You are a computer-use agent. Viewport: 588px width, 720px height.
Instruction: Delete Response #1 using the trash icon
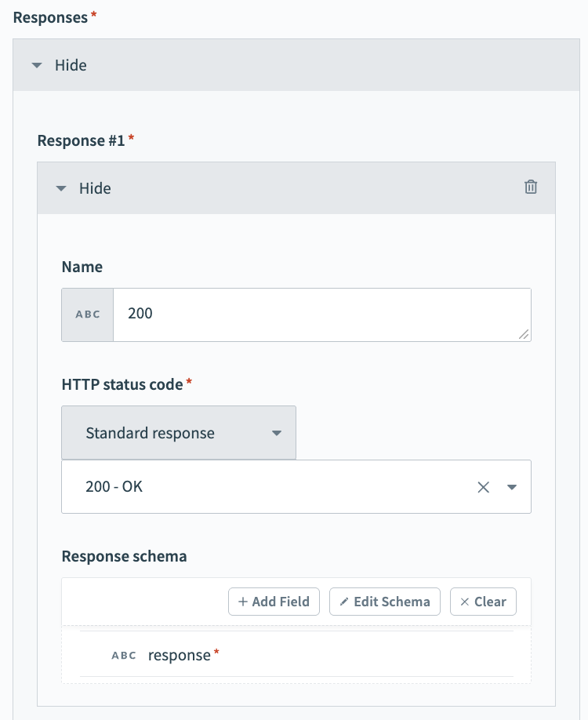531,187
